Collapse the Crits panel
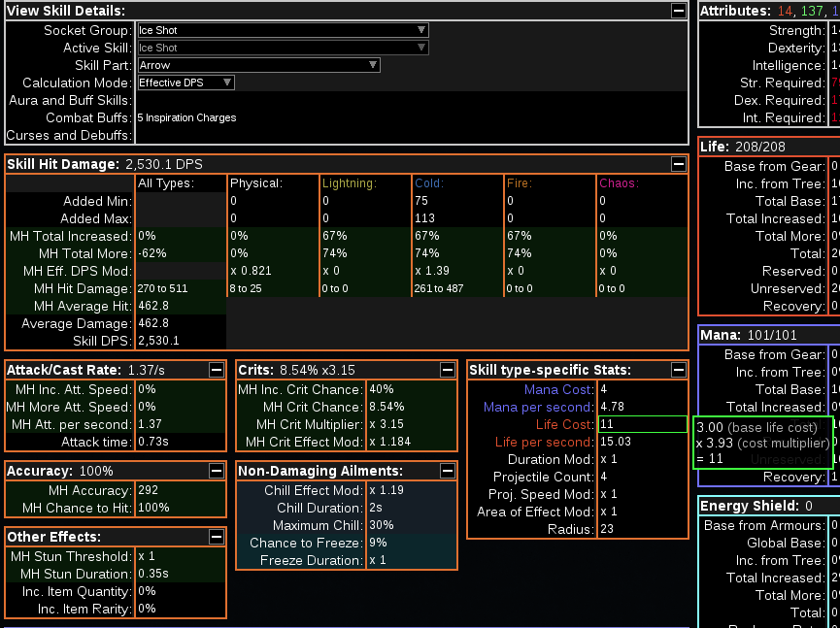 [448, 370]
